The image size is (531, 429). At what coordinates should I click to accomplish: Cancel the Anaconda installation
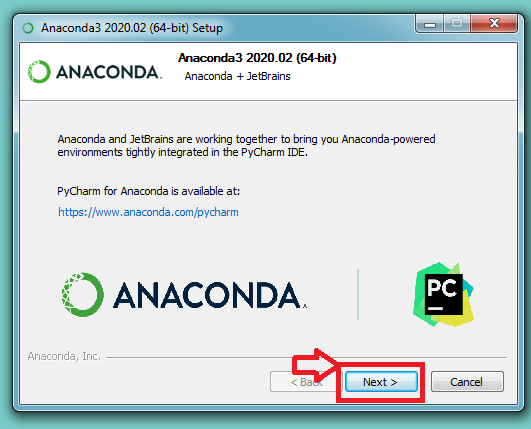point(467,382)
